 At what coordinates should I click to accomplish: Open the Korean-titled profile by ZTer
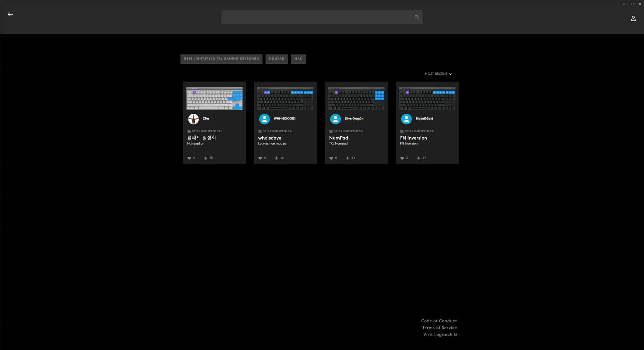click(202, 138)
